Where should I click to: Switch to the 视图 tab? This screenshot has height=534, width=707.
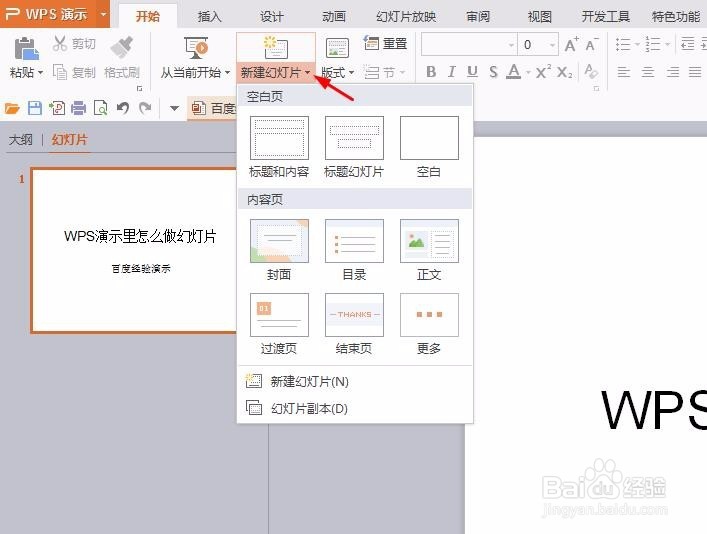(x=540, y=17)
